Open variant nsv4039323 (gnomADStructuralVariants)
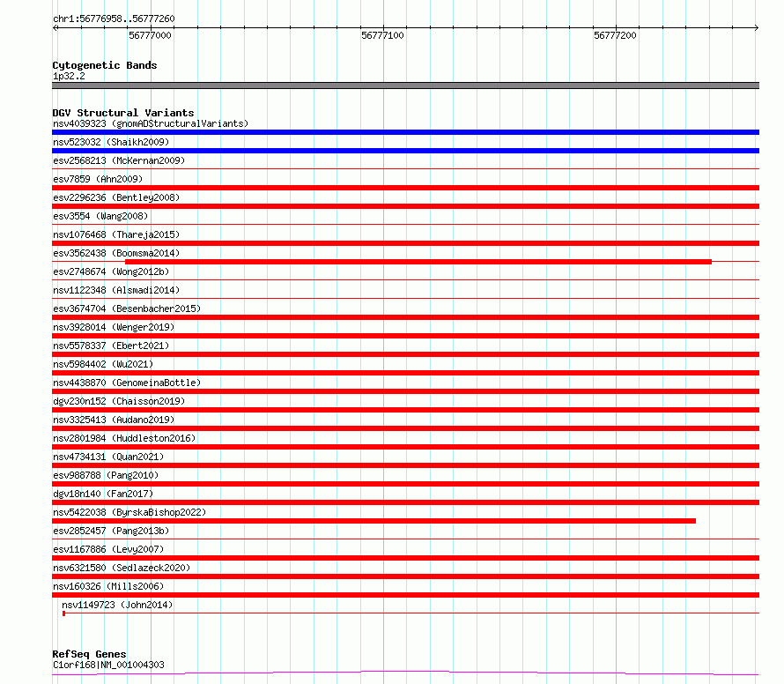This screenshot has height=684, width=784. [x=151, y=123]
